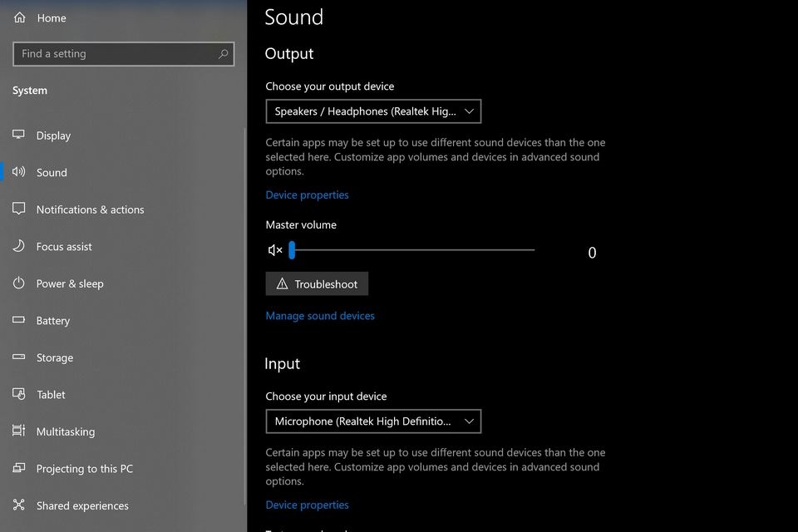
Task: Click the Find a setting search box
Action: point(116,54)
